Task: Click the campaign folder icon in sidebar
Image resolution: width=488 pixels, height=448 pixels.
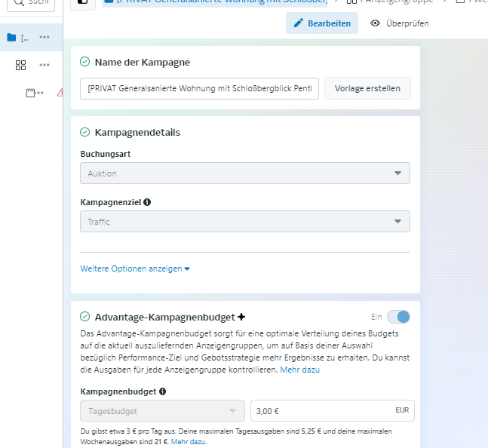Action: [11, 38]
